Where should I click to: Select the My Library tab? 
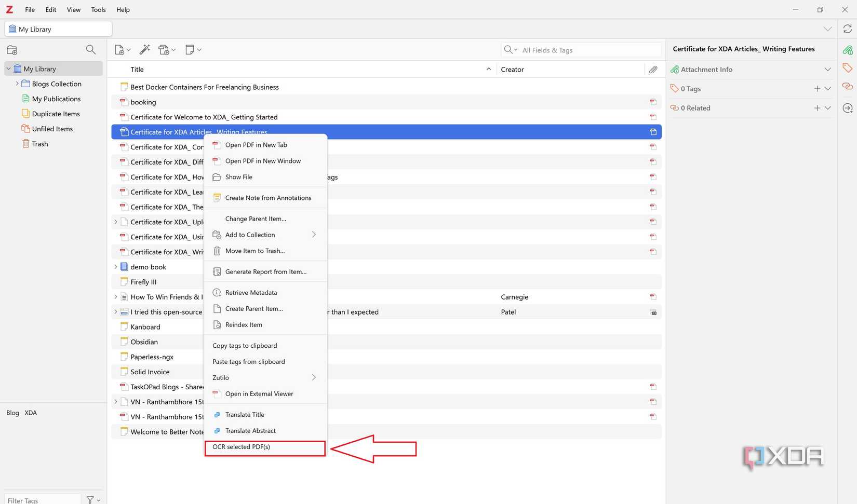tap(59, 29)
